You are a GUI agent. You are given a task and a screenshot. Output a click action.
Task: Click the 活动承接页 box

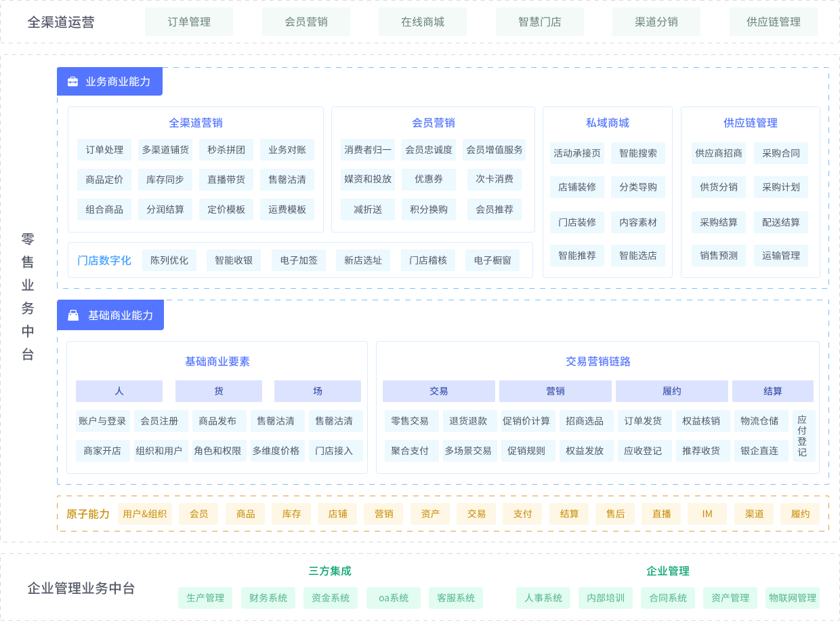577,153
